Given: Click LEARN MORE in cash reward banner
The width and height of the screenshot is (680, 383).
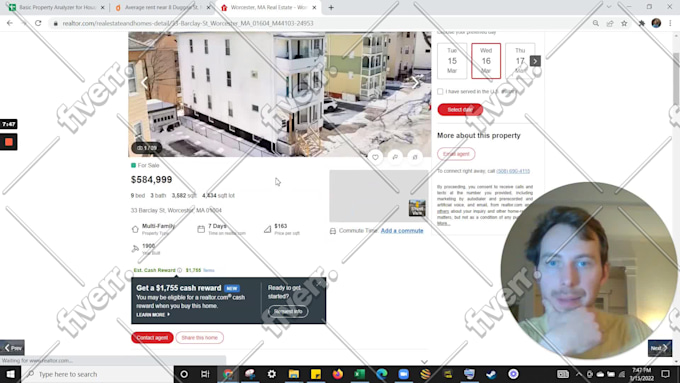Looking at the screenshot, I should click(153, 315).
